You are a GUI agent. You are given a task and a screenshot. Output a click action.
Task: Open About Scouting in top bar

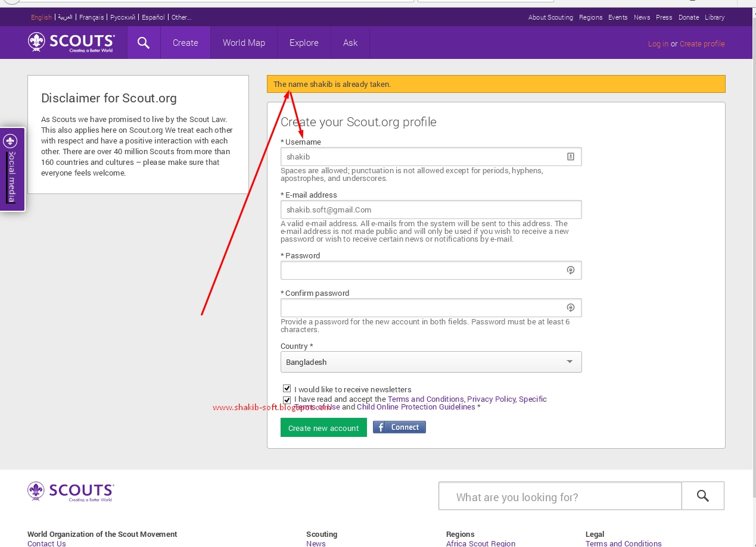[x=550, y=17]
